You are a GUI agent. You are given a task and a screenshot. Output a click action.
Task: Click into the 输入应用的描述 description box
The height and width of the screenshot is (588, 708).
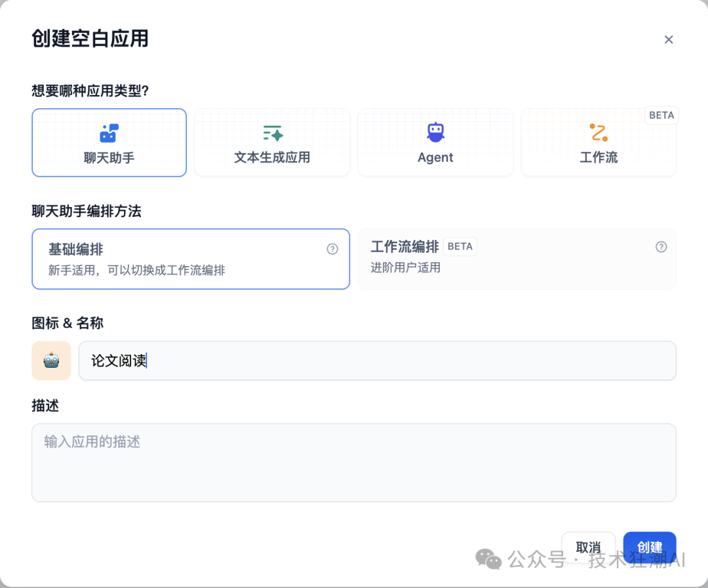353,462
